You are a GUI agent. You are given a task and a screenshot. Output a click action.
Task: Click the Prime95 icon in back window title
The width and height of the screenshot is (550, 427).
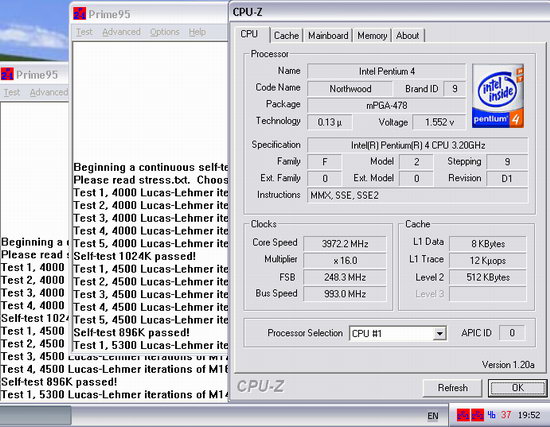(x=7, y=74)
